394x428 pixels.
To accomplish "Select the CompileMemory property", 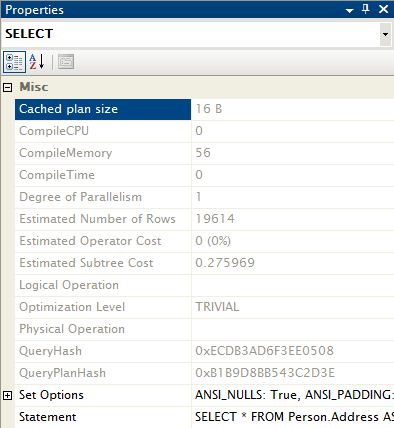I will pyautogui.click(x=103, y=153).
